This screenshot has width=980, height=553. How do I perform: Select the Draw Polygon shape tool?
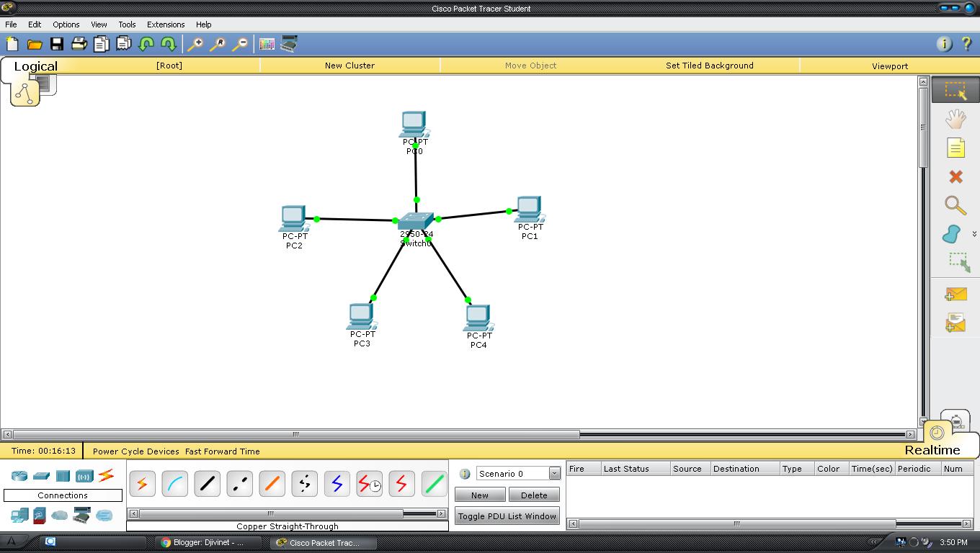click(x=951, y=234)
